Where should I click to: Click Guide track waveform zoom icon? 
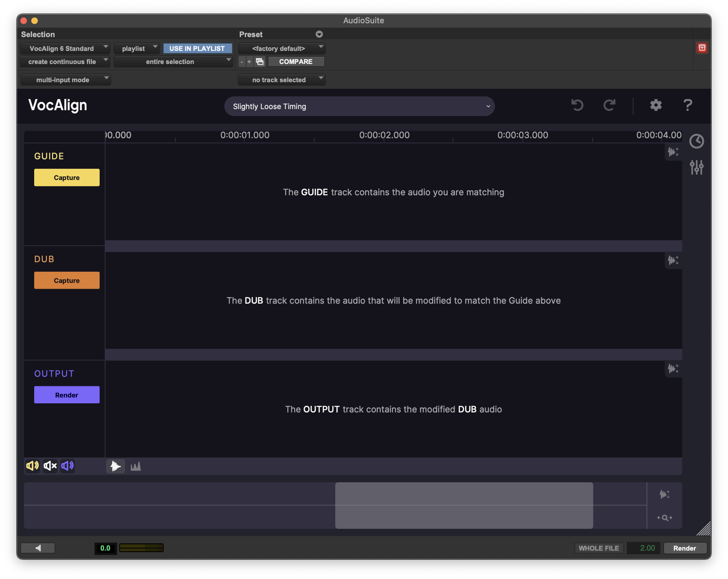tap(673, 152)
